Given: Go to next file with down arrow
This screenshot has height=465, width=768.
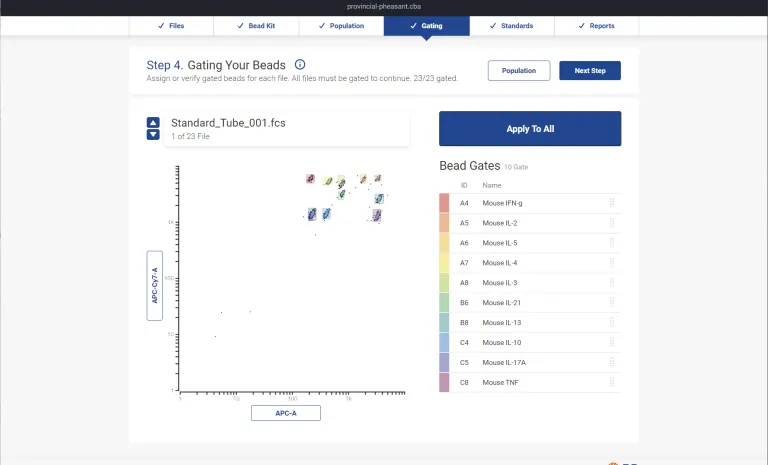Looking at the screenshot, I should pos(153,134).
